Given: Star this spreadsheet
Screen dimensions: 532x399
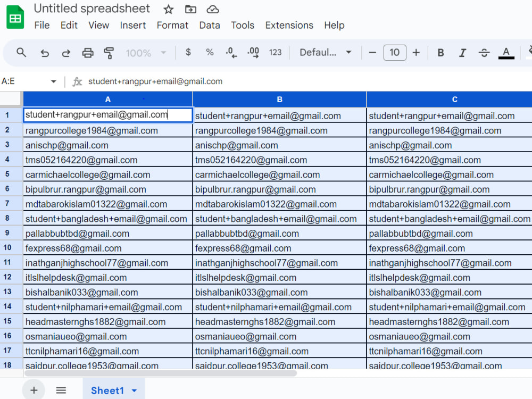Looking at the screenshot, I should pos(168,9).
